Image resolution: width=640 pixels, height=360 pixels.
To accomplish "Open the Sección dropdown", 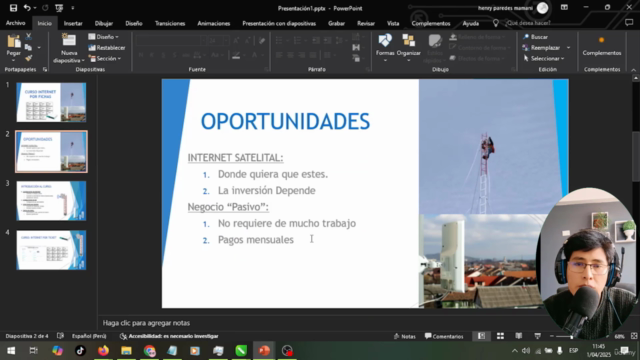I will (105, 58).
